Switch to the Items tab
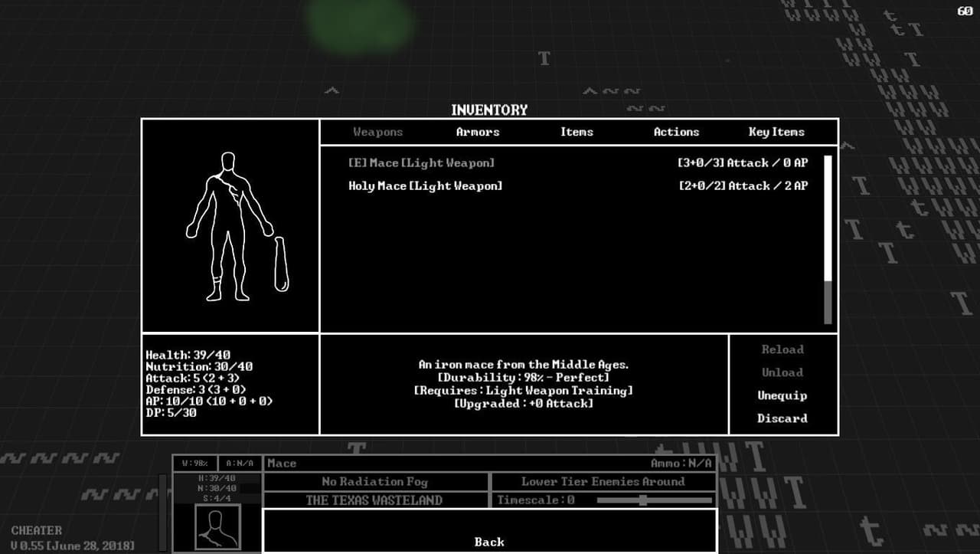 (x=577, y=132)
